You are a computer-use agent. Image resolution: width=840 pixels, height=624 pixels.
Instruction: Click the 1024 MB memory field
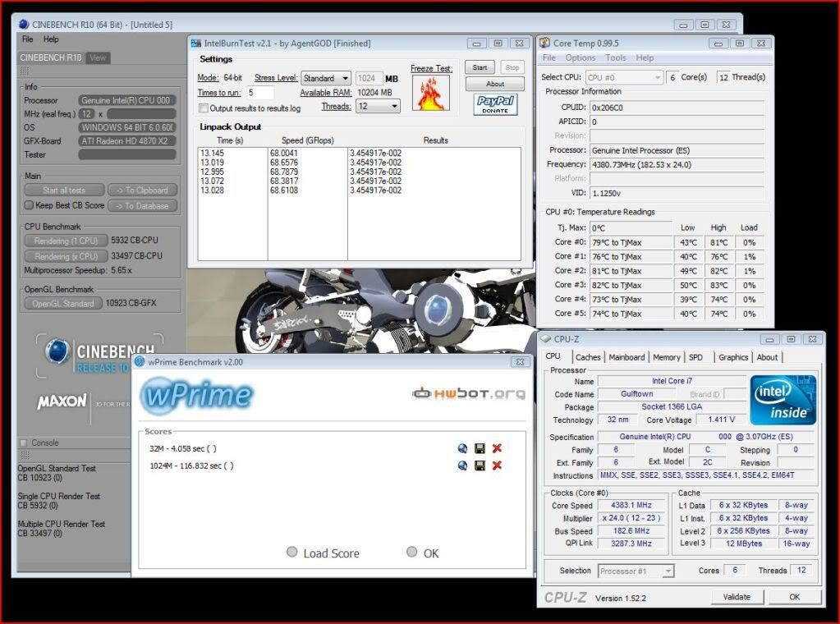[368, 78]
